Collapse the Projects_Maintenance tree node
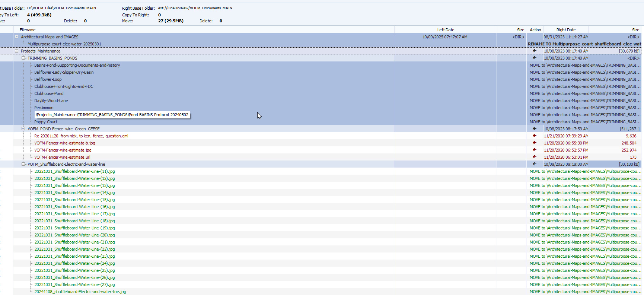 tap(16, 51)
